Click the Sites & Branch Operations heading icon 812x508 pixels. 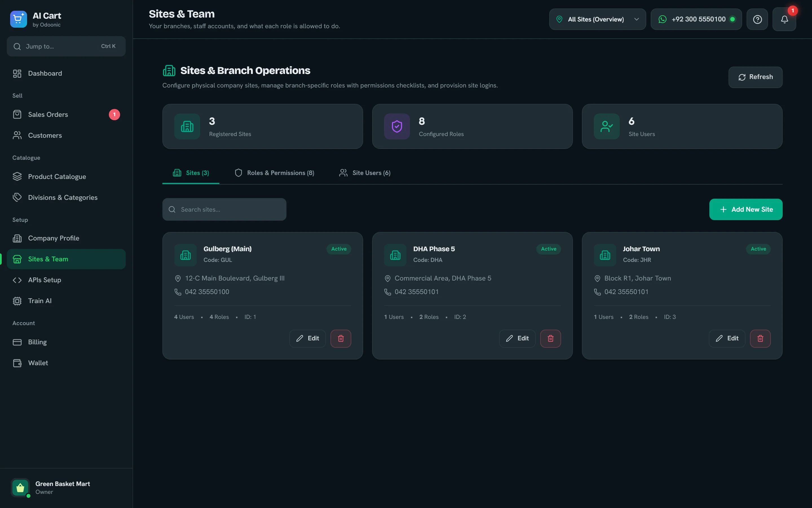pyautogui.click(x=169, y=71)
